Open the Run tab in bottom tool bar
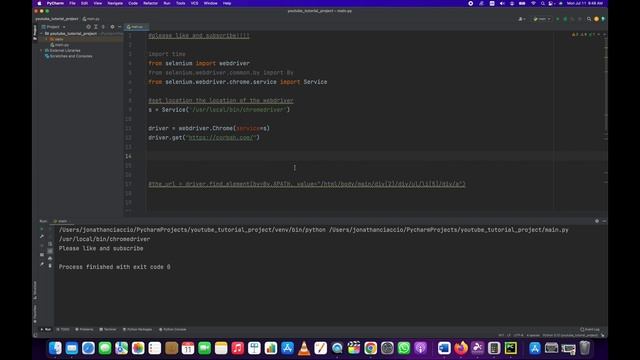 pos(45,329)
